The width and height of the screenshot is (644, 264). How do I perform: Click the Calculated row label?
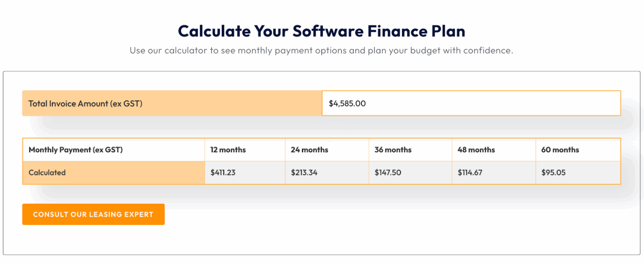tap(114, 173)
